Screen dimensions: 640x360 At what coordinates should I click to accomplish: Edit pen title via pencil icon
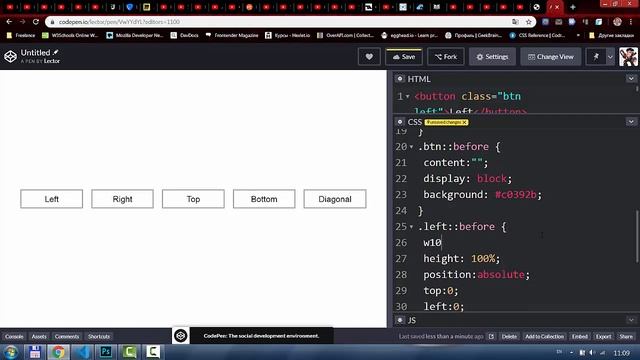56,52
